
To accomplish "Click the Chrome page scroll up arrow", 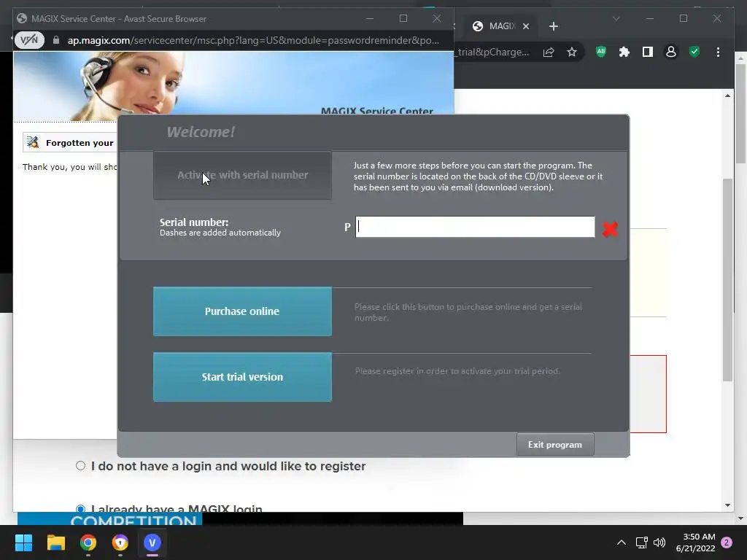I will 727,96.
